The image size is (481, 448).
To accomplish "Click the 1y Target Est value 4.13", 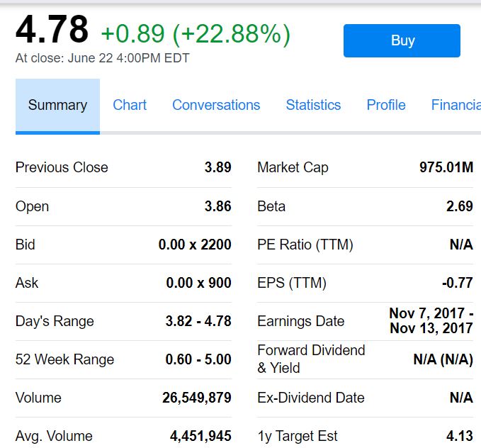I will (459, 436).
